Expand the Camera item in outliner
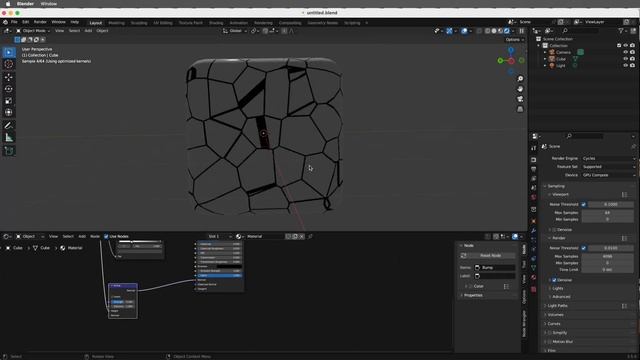Image resolution: width=640 pixels, height=360 pixels. click(x=545, y=52)
